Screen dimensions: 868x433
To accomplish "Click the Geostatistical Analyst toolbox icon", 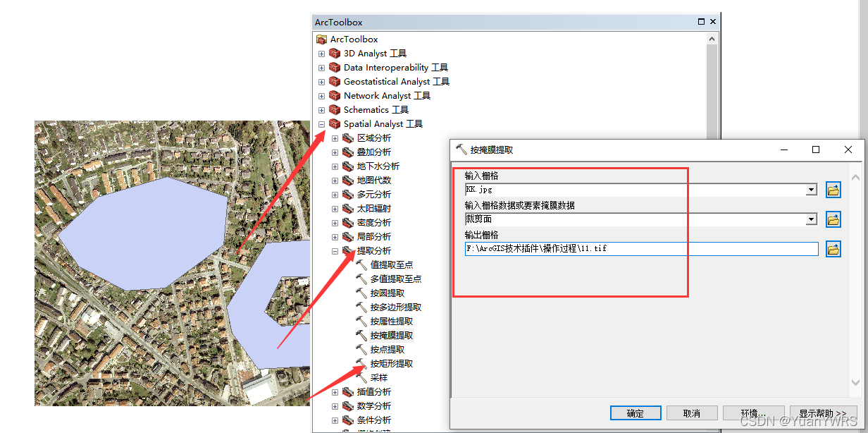I will click(335, 82).
